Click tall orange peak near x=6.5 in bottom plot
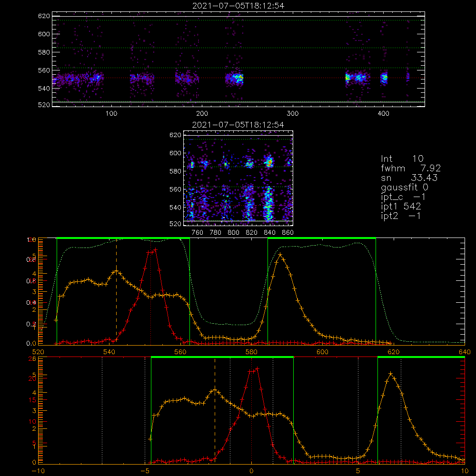This screenshot has height=476, width=476. (391, 373)
